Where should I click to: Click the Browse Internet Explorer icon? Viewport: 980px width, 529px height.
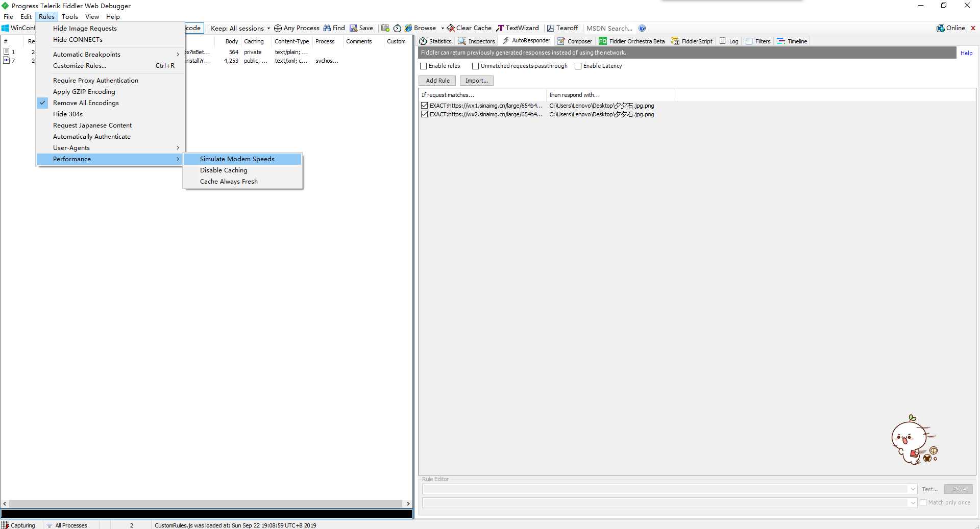pos(408,28)
